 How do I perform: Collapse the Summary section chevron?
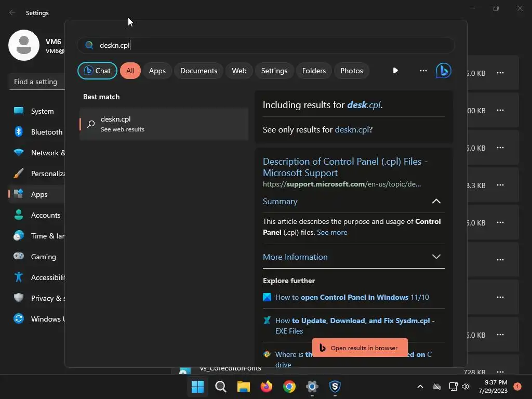[x=436, y=201]
